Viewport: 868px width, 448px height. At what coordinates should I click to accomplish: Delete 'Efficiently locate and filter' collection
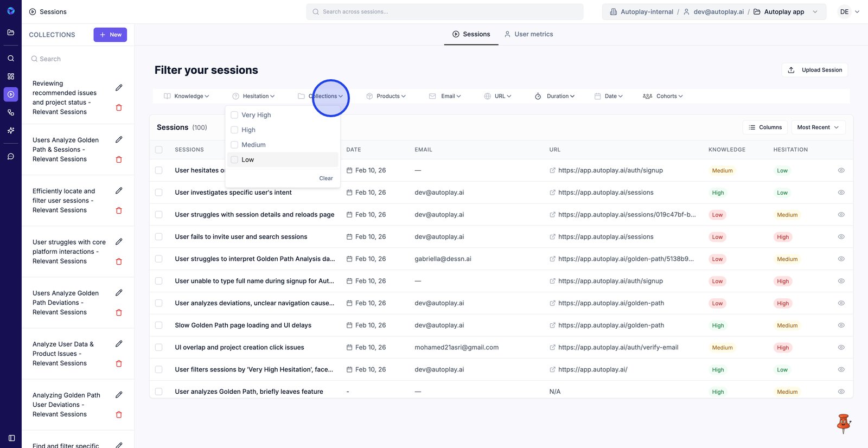point(119,210)
